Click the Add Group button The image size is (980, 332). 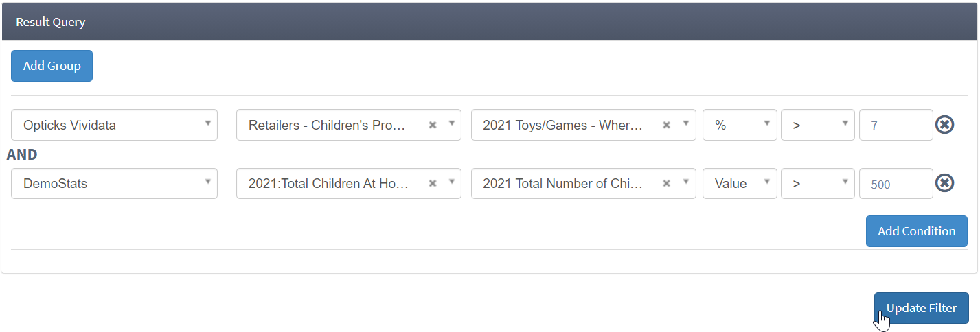pyautogui.click(x=52, y=66)
